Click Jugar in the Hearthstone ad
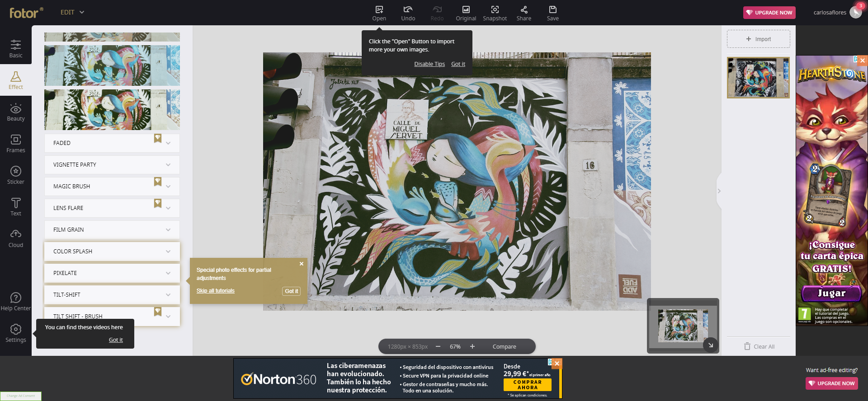The width and height of the screenshot is (868, 401). pyautogui.click(x=831, y=293)
